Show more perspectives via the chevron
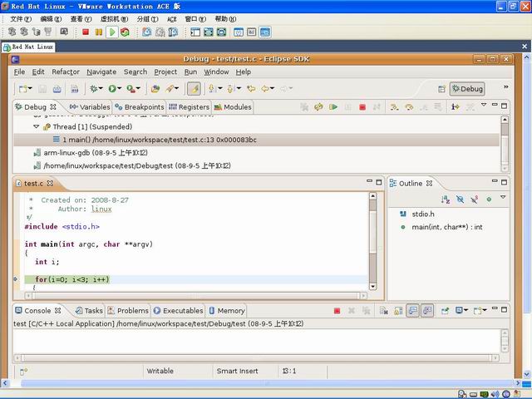The height and width of the screenshot is (399, 532). tap(506, 87)
